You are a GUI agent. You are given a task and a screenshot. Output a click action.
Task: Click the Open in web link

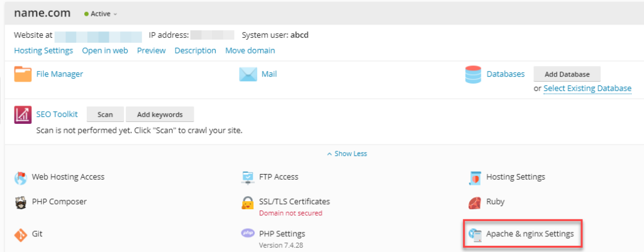[105, 50]
